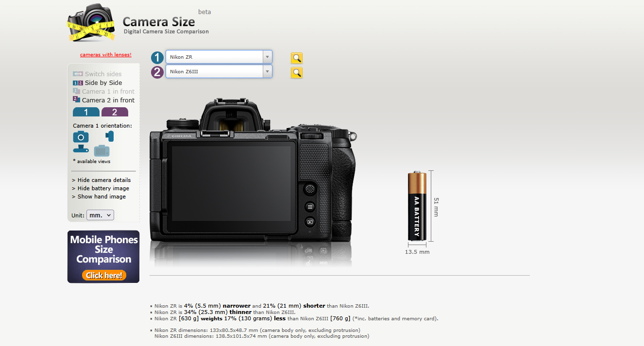Image resolution: width=644 pixels, height=346 pixels.
Task: Click the line containing 'weights 17% (130 grams) less'
Action: [x=296, y=319]
